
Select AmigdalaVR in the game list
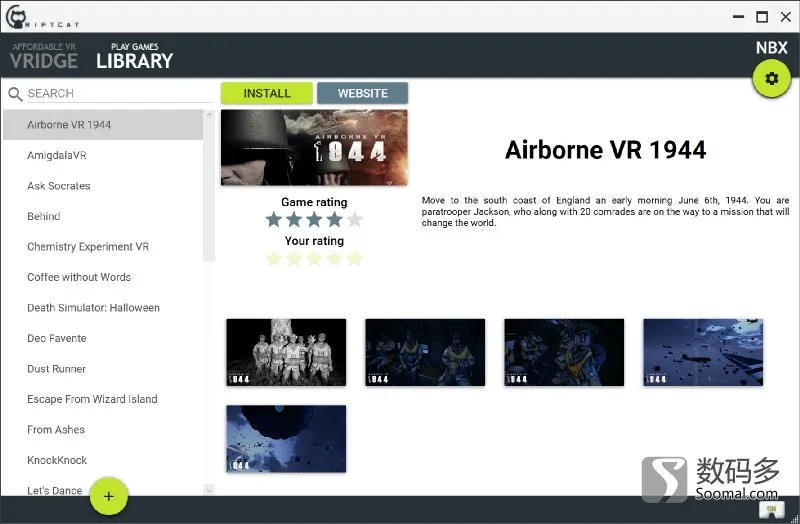pos(103,155)
